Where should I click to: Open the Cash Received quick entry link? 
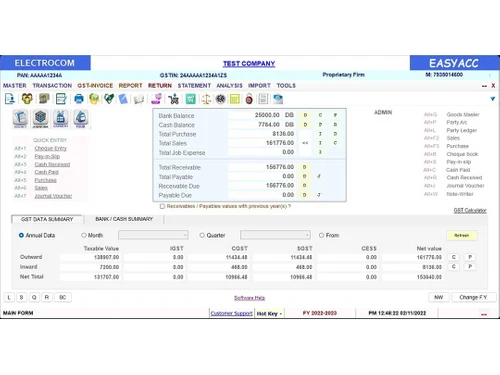point(52,164)
